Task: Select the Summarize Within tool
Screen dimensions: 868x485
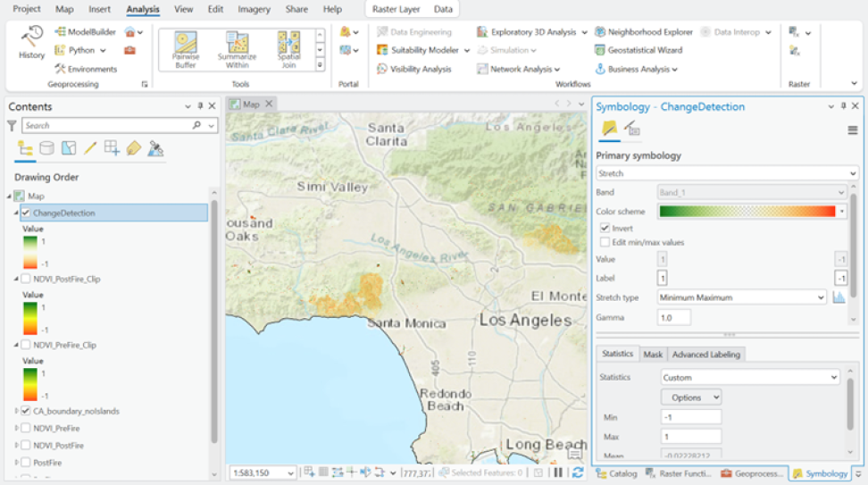Action: (x=237, y=50)
